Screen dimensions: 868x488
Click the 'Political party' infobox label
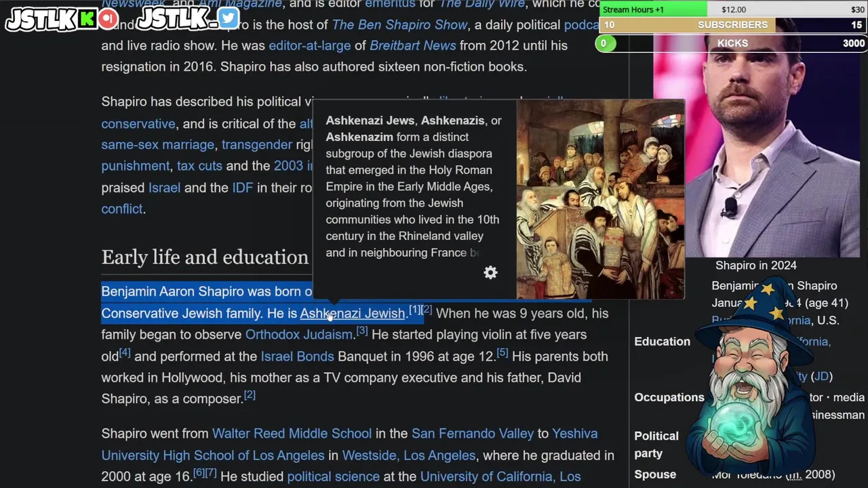(x=656, y=445)
